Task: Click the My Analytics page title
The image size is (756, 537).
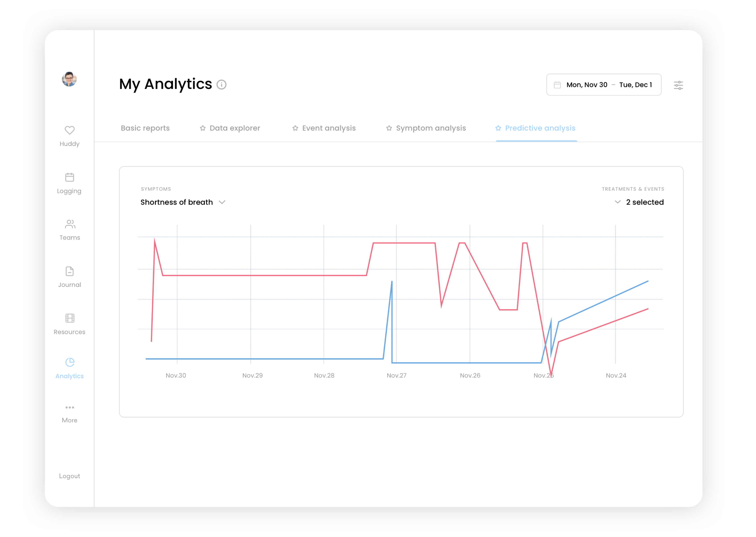Action: pos(165,84)
